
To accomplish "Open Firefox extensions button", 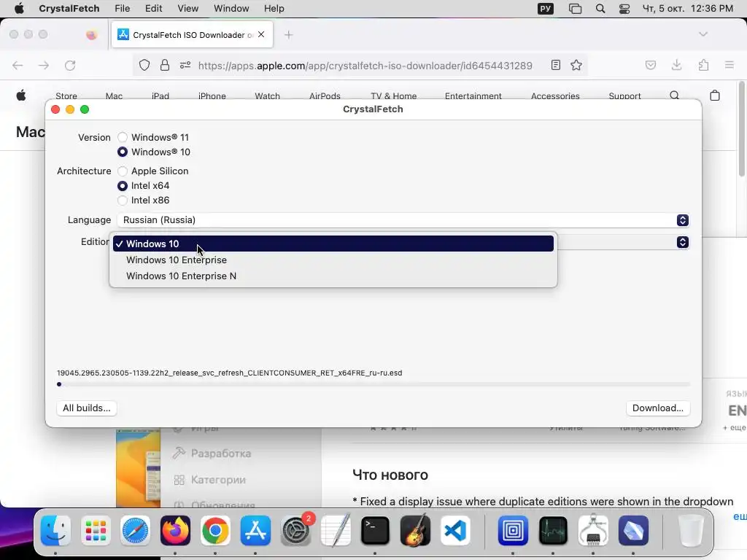I will pos(703,65).
